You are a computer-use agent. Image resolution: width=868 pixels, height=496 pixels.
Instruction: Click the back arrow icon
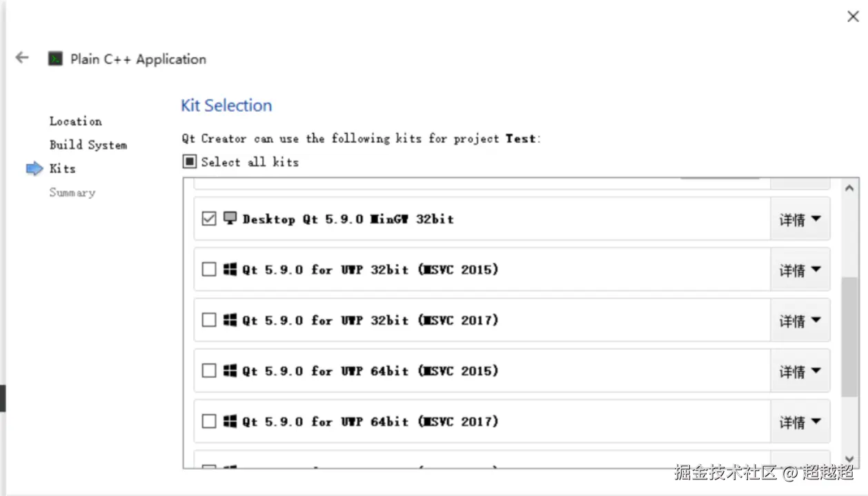[x=22, y=58]
